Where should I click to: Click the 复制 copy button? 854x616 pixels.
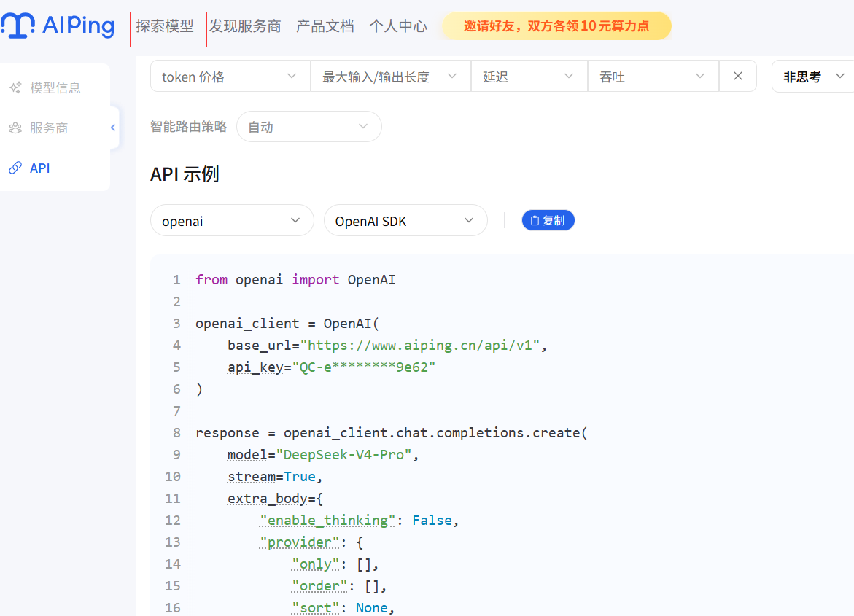pos(548,221)
